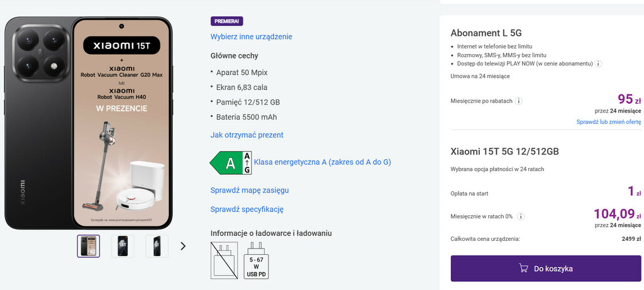Viewport: 644px width, 290px height.
Task: Show info for Miesięcznie po rabatach
Action: pos(519,101)
